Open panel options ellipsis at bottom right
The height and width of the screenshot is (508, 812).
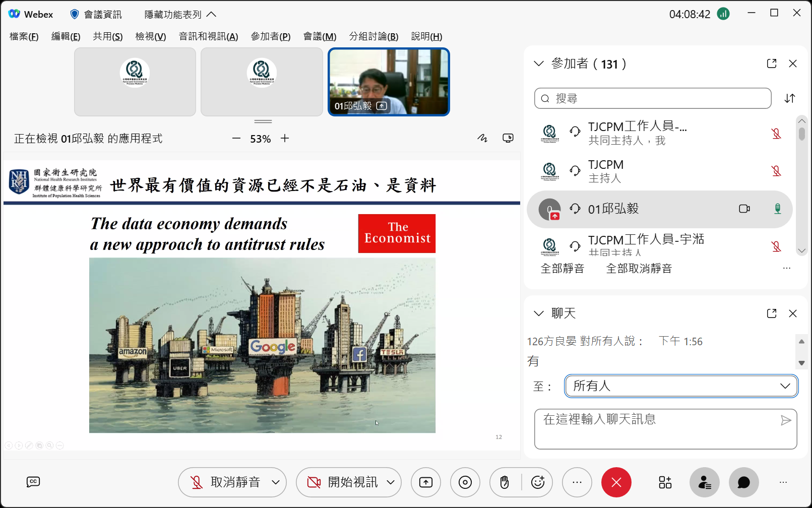783,482
